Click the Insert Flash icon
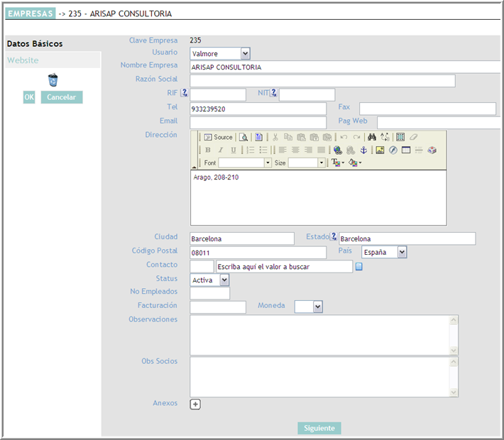The width and height of the screenshot is (504, 440). (393, 150)
